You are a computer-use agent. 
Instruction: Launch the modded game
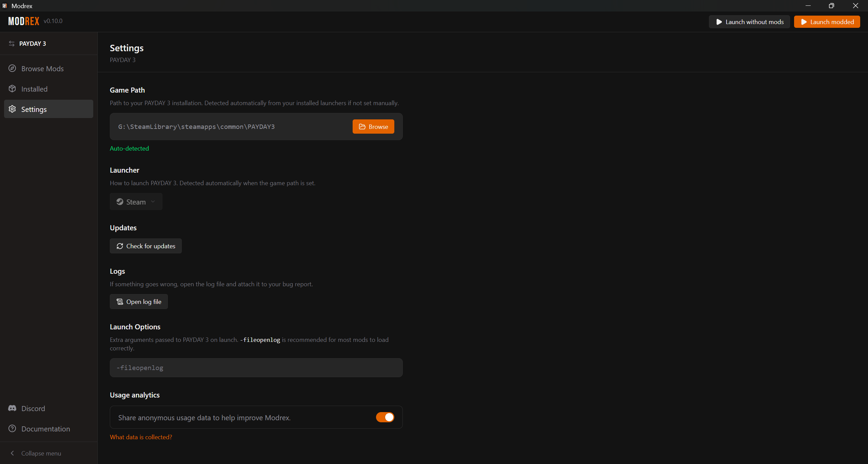click(827, 22)
